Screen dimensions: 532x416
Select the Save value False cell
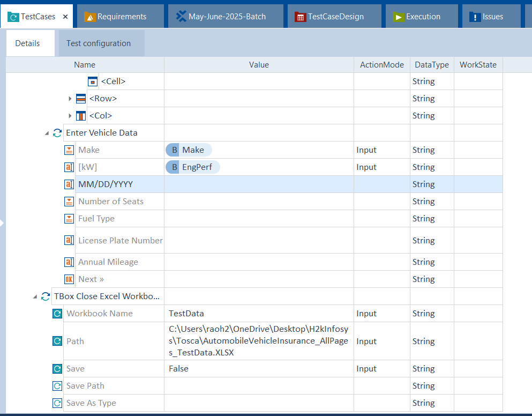tap(259, 369)
